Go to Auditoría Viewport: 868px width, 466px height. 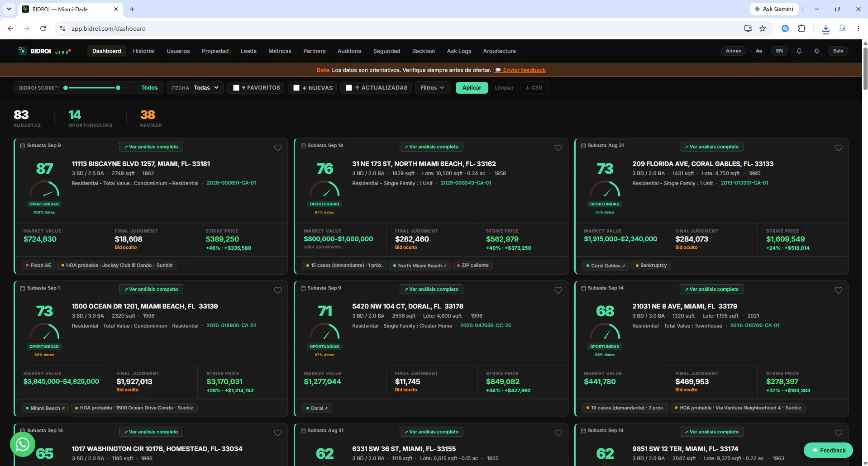349,51
